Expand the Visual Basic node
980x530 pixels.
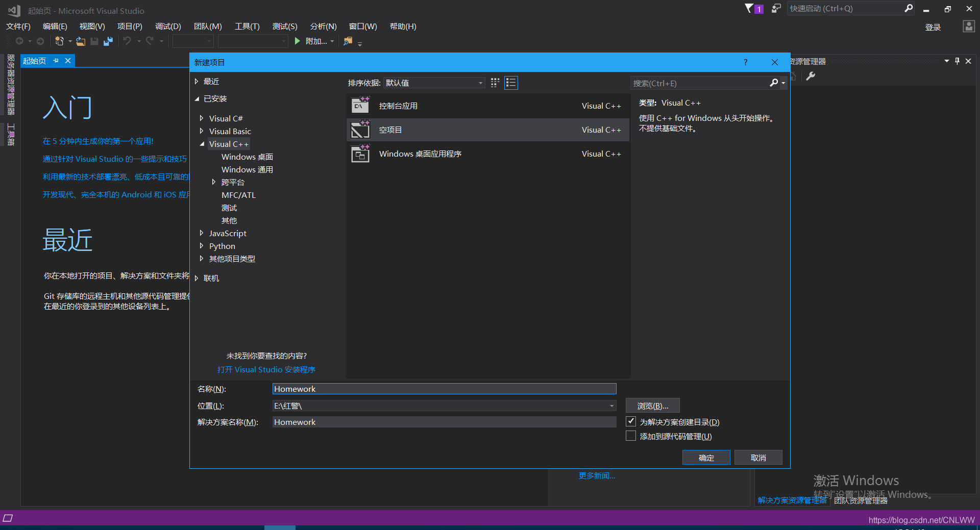202,131
